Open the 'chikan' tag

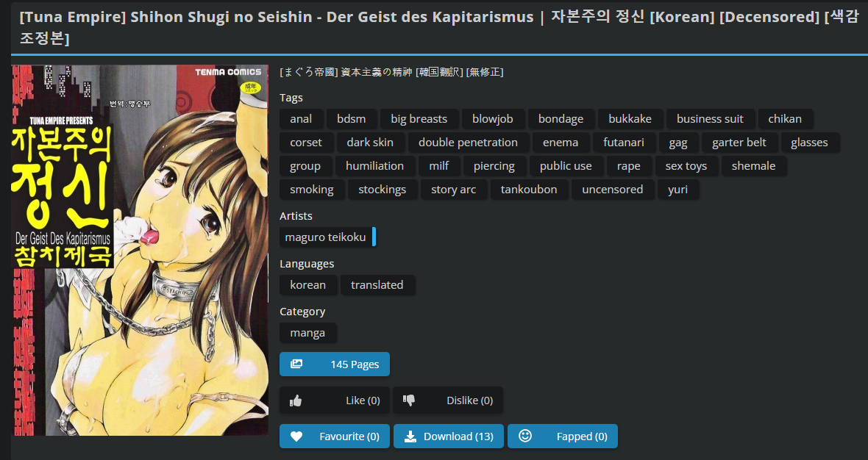click(785, 119)
